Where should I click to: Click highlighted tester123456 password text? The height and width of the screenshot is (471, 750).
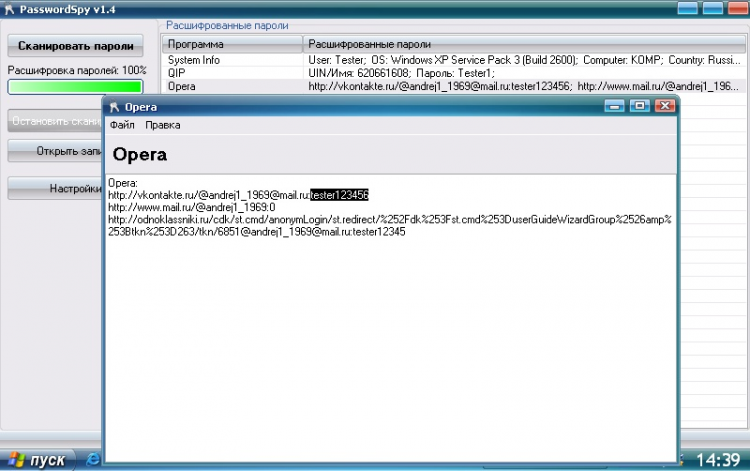(x=339, y=195)
